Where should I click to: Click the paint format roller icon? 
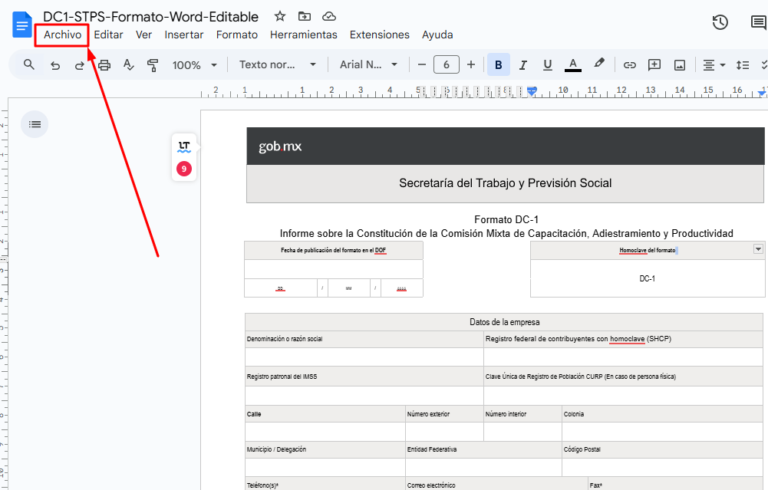[153, 65]
